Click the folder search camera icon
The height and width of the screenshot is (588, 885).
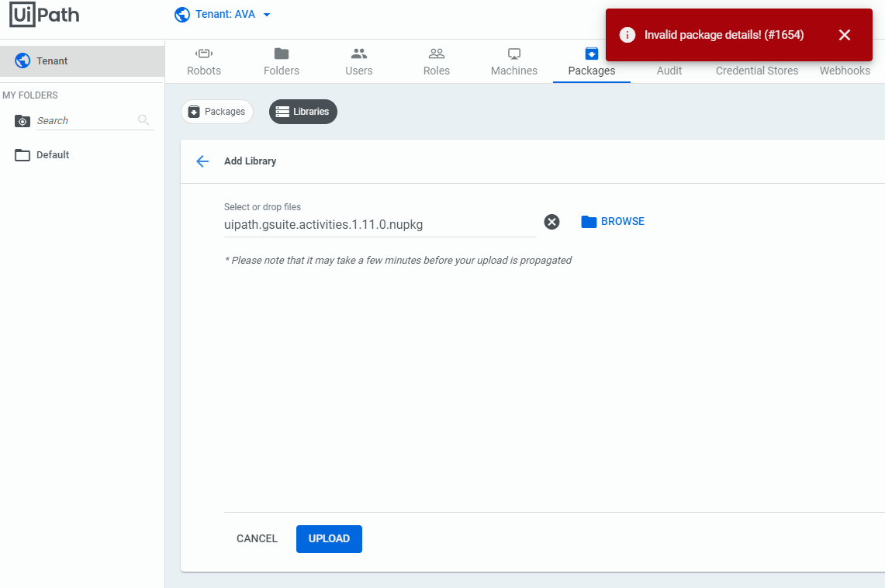[22, 121]
